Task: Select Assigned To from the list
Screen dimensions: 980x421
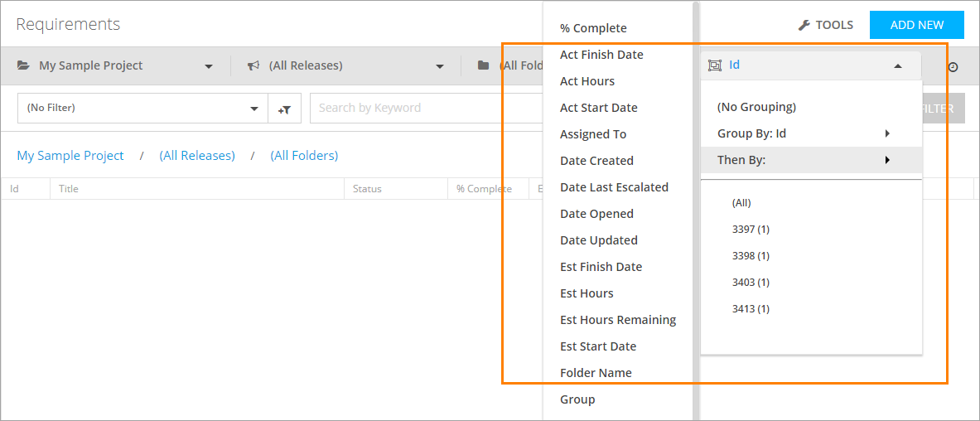Action: [593, 134]
